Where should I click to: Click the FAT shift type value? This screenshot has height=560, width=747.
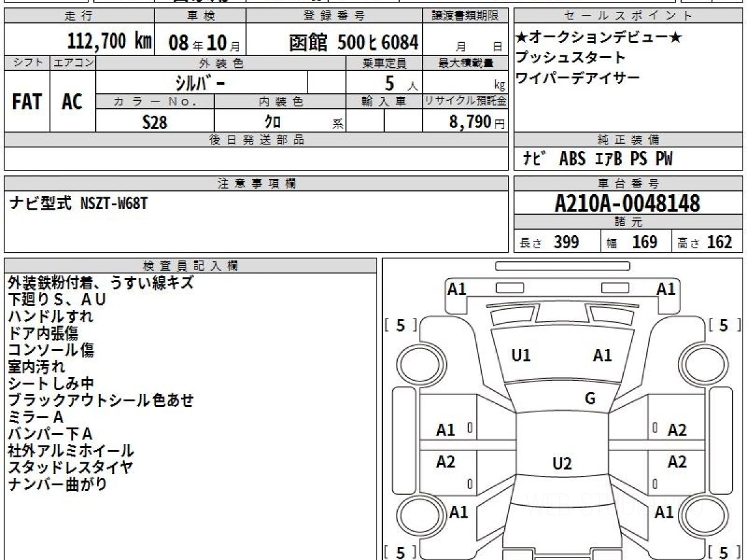tap(27, 101)
